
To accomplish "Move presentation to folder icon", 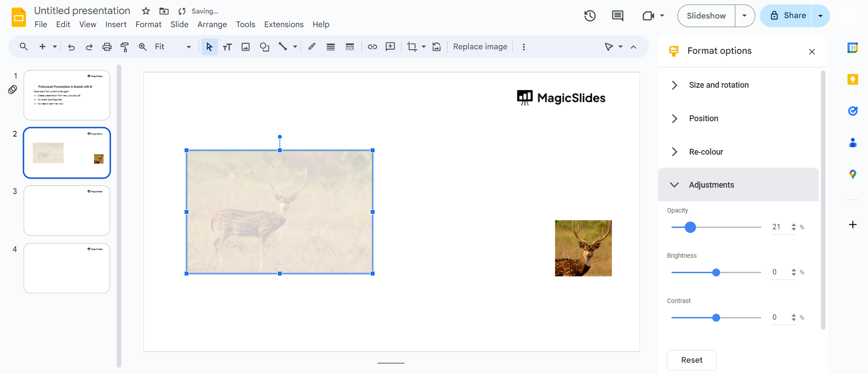I will 164,11.
